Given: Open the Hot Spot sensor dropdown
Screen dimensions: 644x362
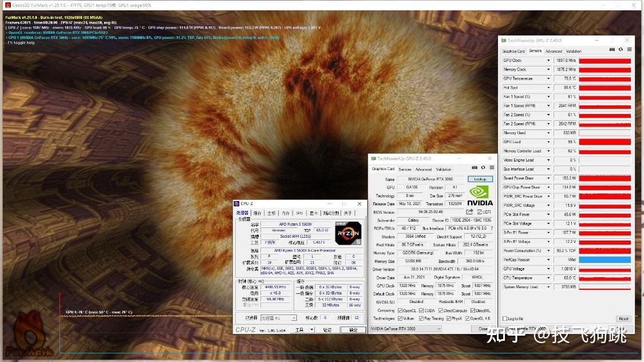Looking at the screenshot, I should tap(548, 88).
